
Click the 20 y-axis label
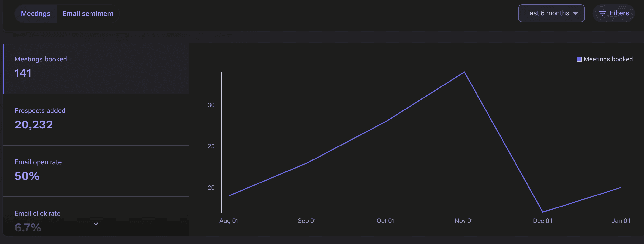click(x=211, y=188)
